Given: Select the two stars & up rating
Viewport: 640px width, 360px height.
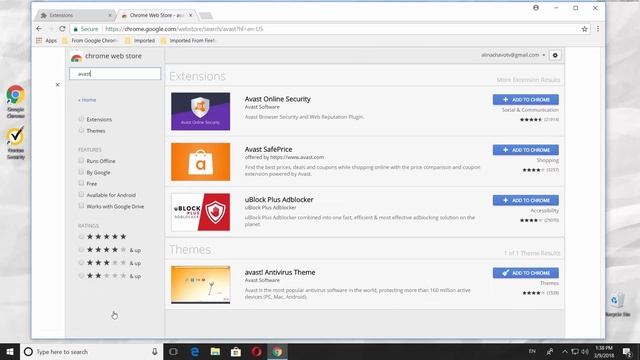Looking at the screenshot, I should click(81, 276).
